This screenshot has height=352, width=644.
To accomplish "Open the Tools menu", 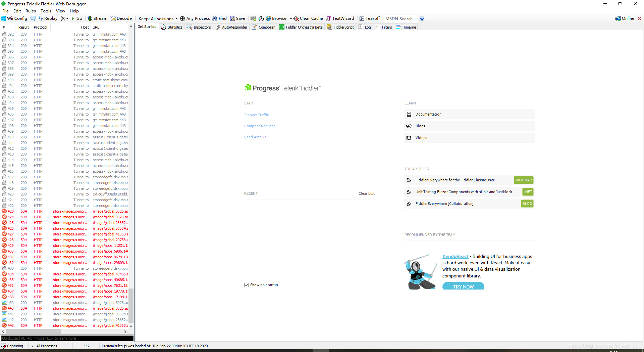I will [46, 11].
